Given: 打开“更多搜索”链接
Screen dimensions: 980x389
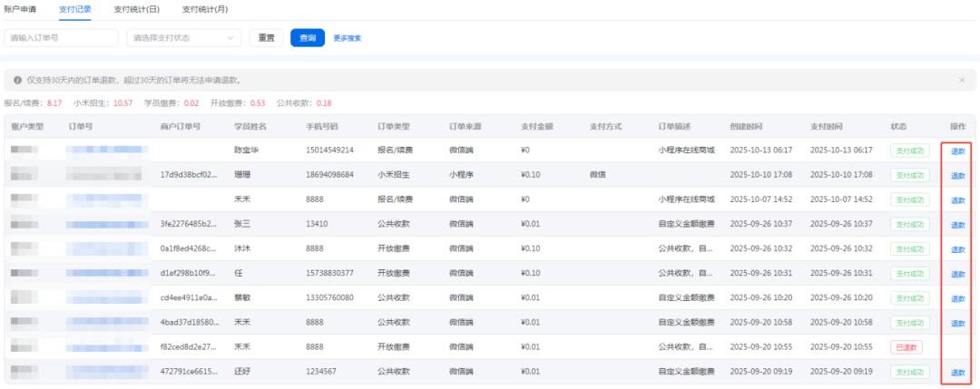Looking at the screenshot, I should pos(348,38).
